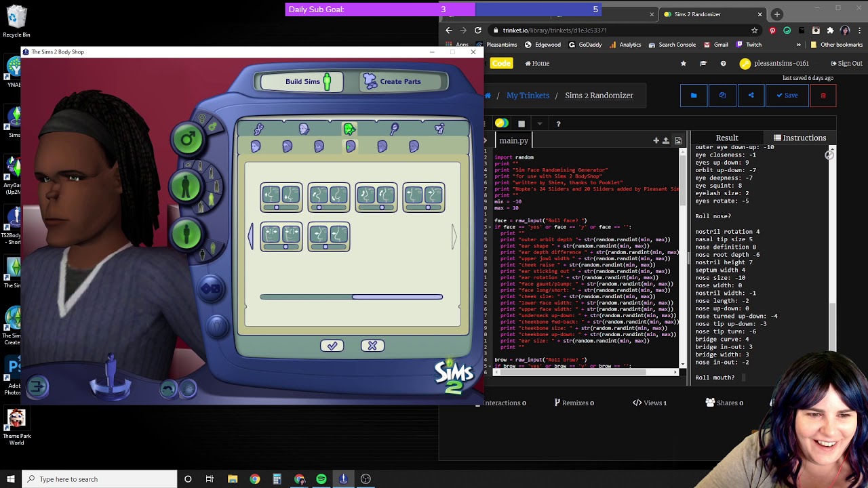The width and height of the screenshot is (868, 488).
Task: Select the green modify-face step icon
Action: click(349, 129)
